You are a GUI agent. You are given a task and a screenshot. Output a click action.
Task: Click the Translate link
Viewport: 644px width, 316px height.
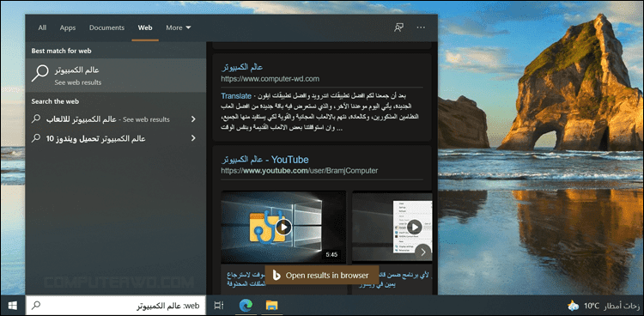click(x=236, y=96)
